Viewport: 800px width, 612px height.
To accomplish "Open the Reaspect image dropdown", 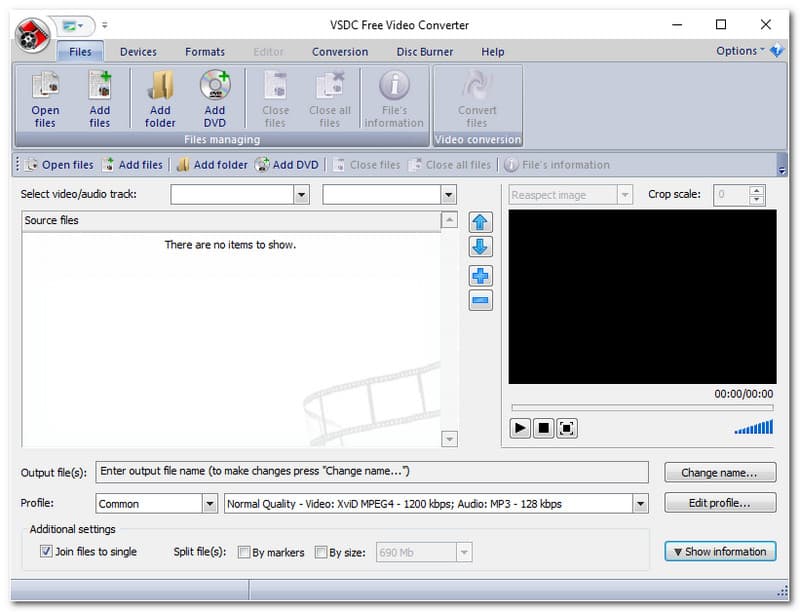I will click(x=625, y=195).
